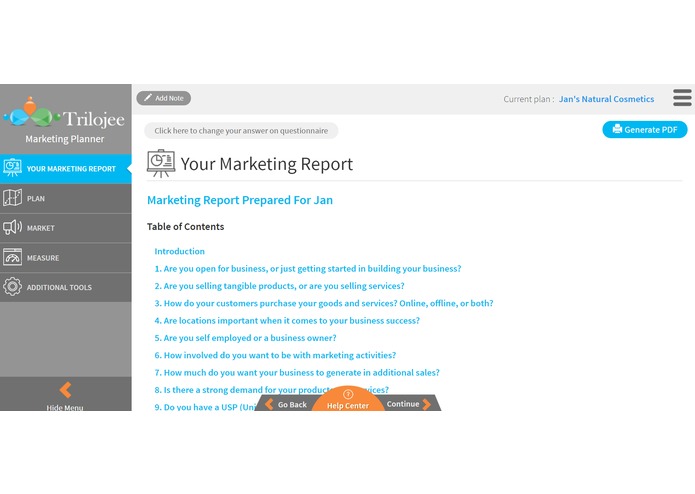
Task: Open the Introduction contents link
Action: (x=180, y=251)
